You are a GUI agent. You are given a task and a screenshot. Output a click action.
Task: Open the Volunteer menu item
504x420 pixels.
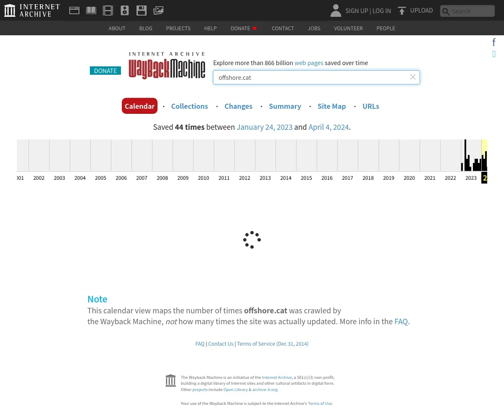(348, 28)
